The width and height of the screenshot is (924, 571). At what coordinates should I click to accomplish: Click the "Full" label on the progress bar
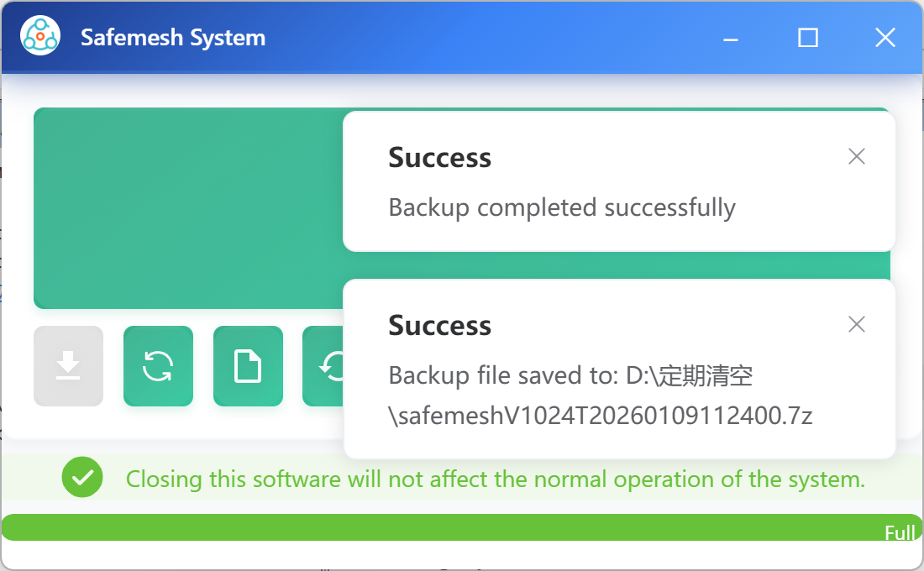(900, 532)
